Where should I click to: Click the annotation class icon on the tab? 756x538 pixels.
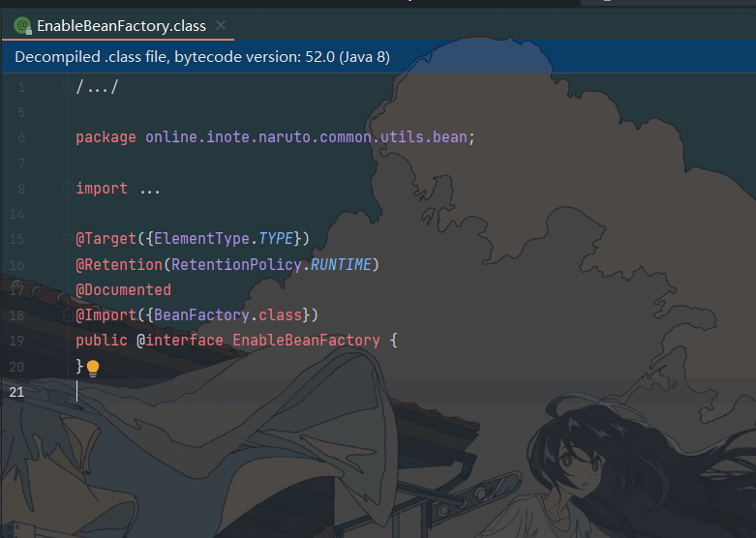click(21, 25)
